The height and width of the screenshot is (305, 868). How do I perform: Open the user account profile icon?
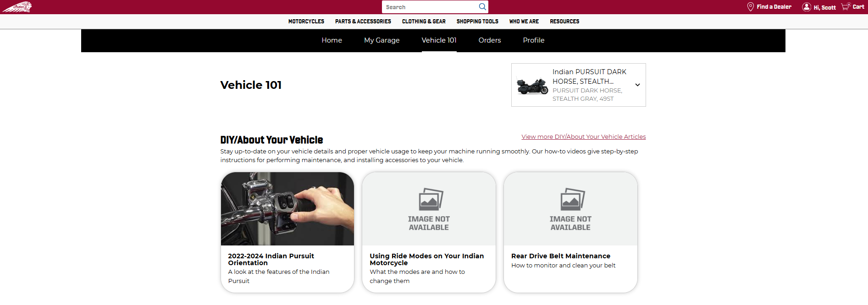coord(806,7)
